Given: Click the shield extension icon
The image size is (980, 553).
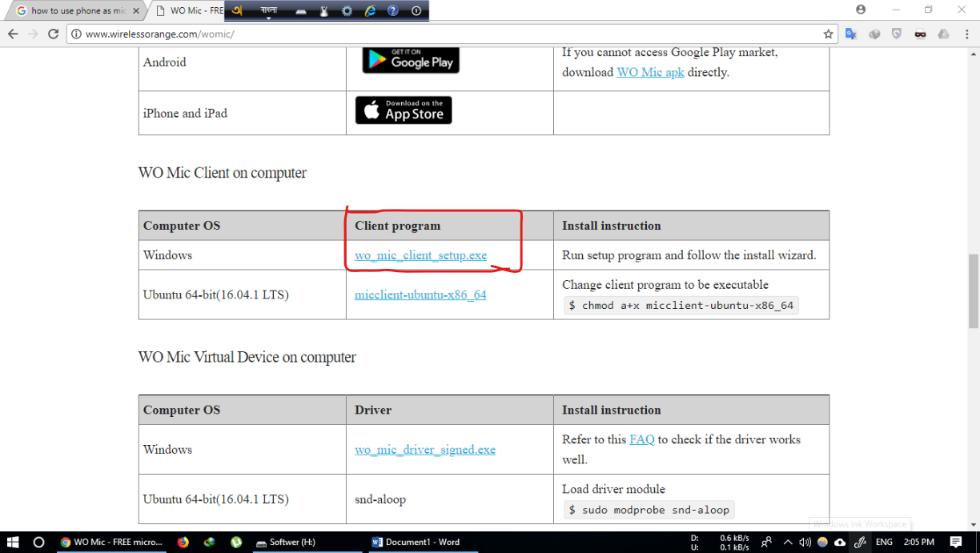Looking at the screenshot, I should pyautogui.click(x=897, y=34).
